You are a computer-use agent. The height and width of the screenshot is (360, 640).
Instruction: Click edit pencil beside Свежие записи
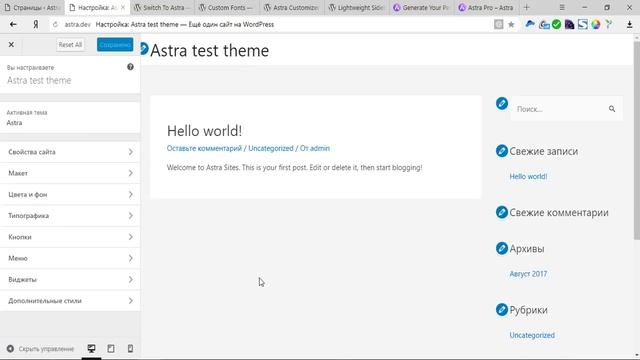pyautogui.click(x=502, y=151)
